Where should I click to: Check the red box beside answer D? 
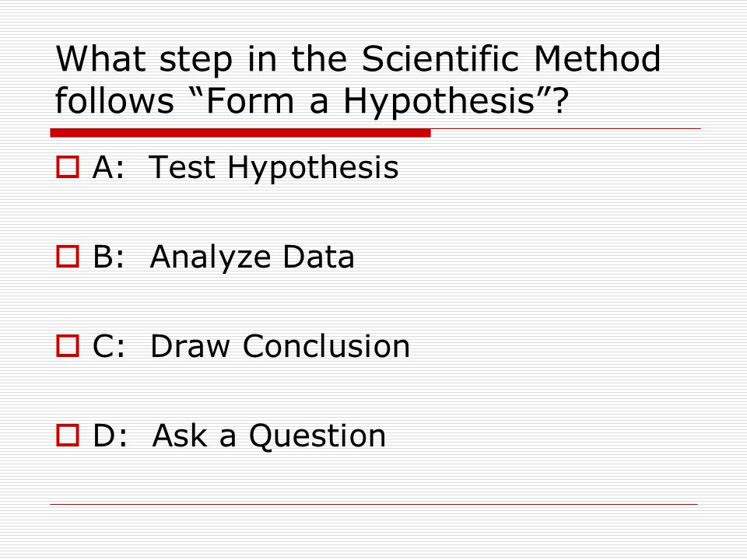pyautogui.click(x=68, y=435)
